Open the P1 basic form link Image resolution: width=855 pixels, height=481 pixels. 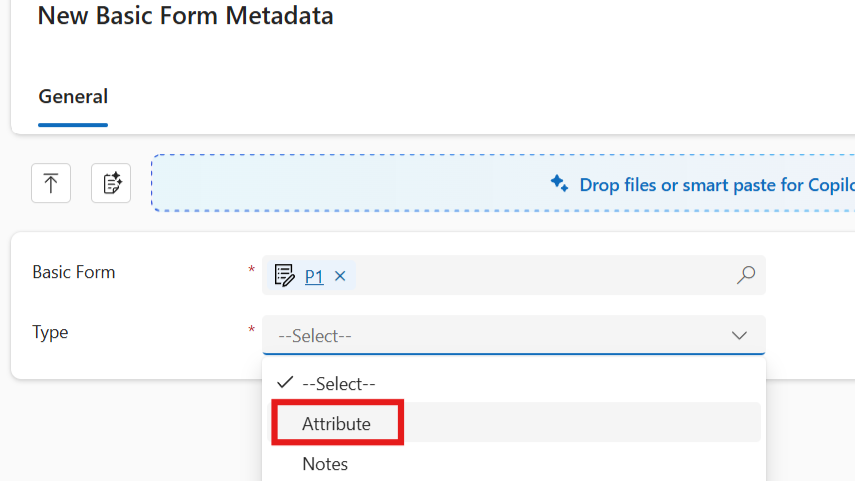tap(314, 276)
